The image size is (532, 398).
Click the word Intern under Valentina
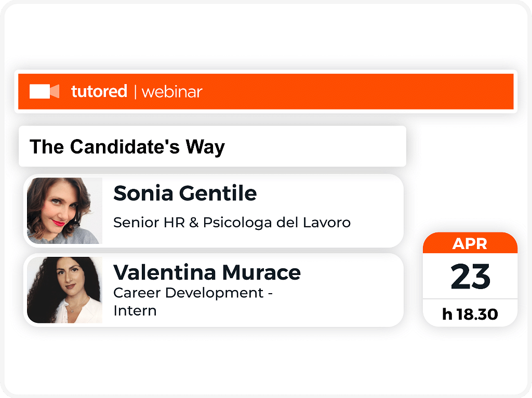pyautogui.click(x=135, y=310)
